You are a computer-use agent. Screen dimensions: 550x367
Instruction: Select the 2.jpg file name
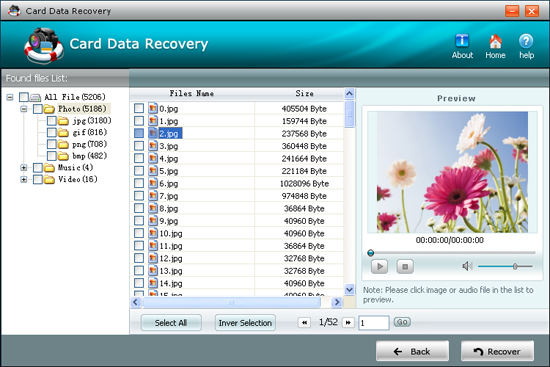pos(169,133)
